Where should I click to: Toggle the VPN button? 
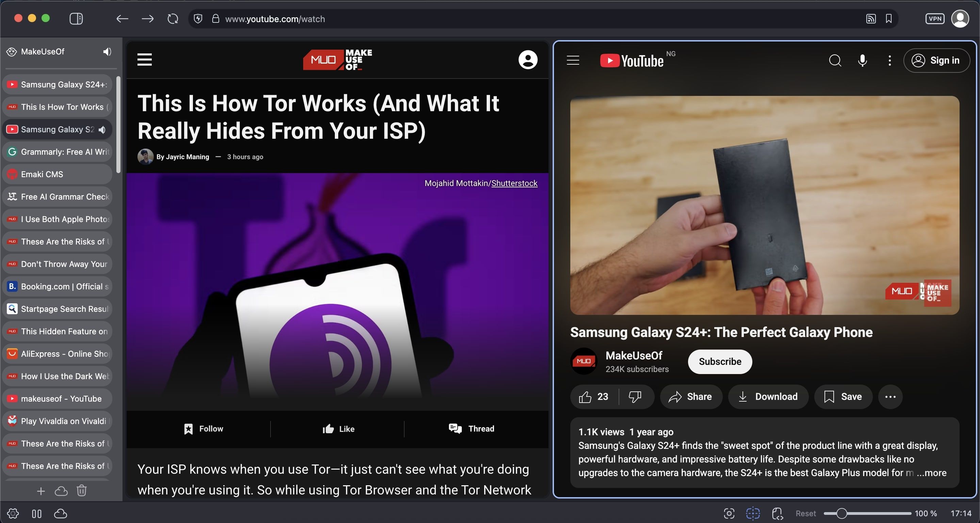tap(935, 19)
